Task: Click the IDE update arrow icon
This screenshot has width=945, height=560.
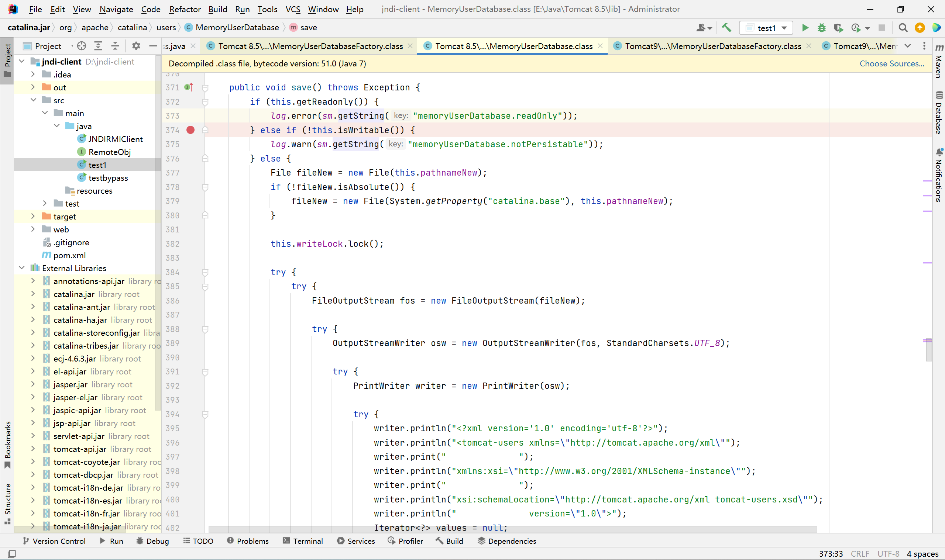Action: tap(920, 28)
